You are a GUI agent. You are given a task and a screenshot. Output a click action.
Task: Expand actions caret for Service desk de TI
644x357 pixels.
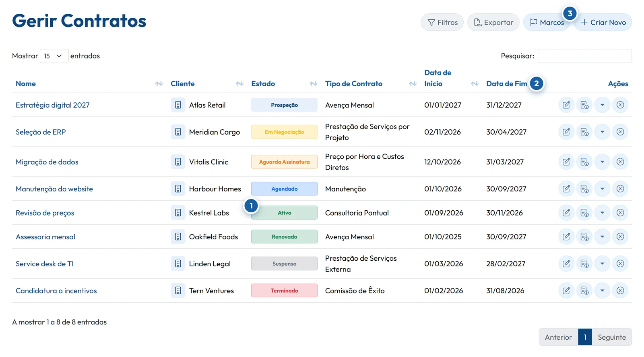(602, 264)
